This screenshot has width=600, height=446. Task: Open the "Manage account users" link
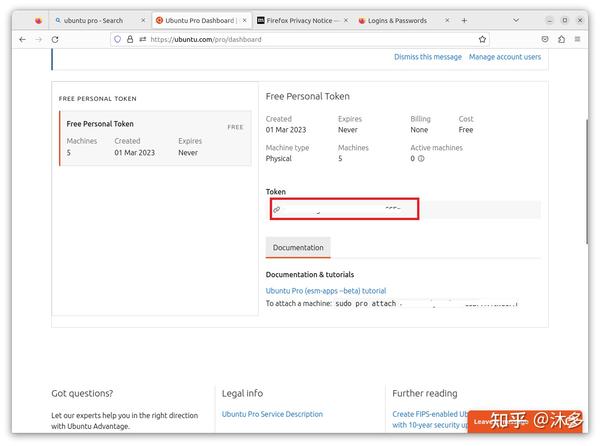point(505,57)
